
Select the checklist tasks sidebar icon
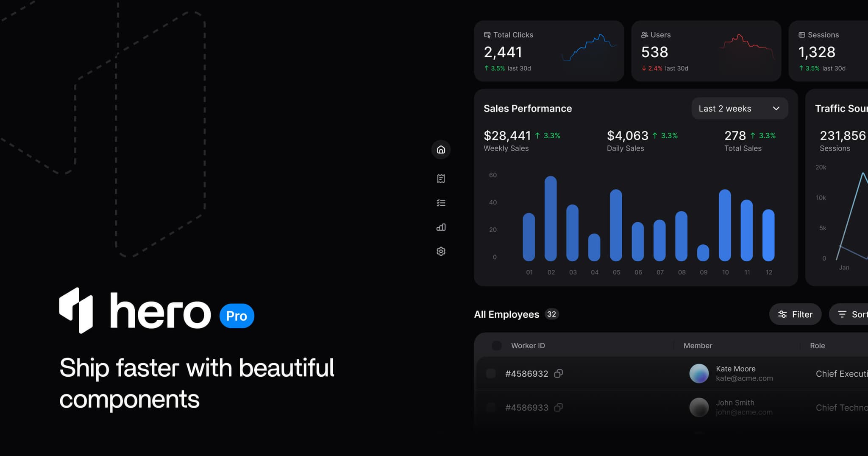tap(441, 203)
